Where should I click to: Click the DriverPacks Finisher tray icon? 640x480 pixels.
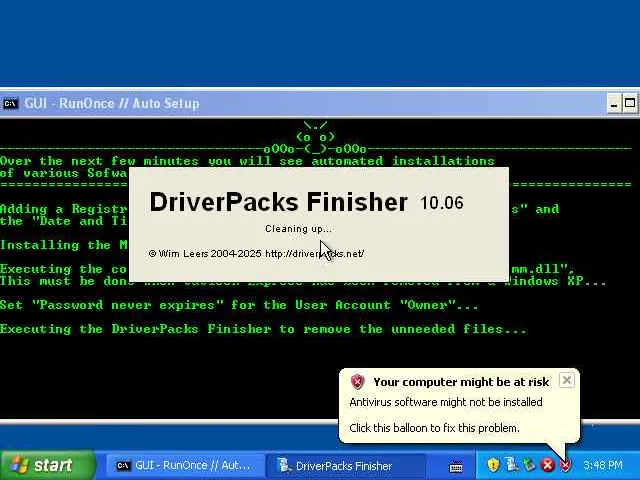point(511,464)
